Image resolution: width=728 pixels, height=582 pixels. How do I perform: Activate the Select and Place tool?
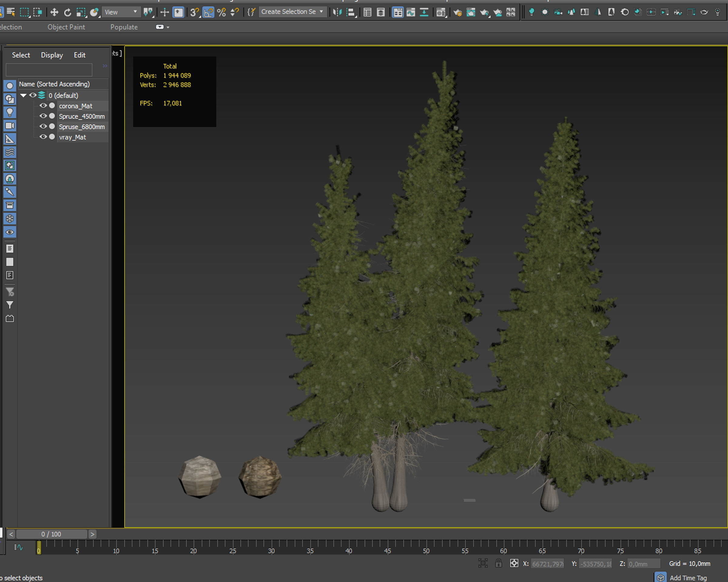[x=95, y=12]
